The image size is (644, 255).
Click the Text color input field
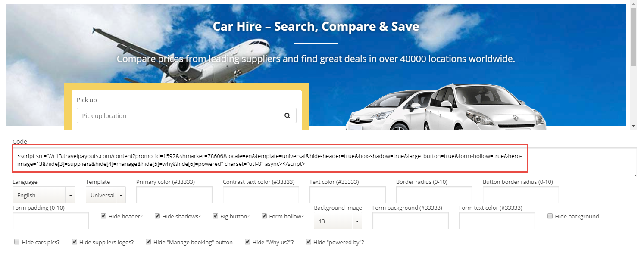347,195
